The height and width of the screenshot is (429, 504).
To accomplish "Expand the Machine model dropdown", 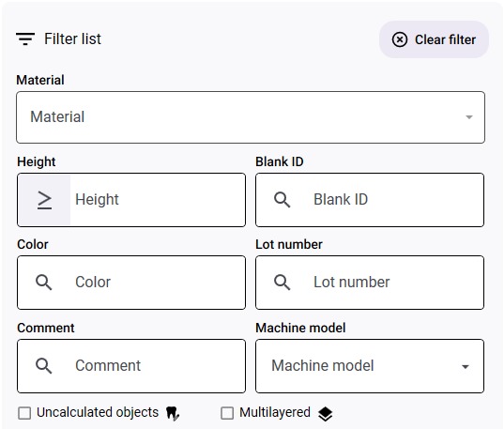I will pos(370,366).
